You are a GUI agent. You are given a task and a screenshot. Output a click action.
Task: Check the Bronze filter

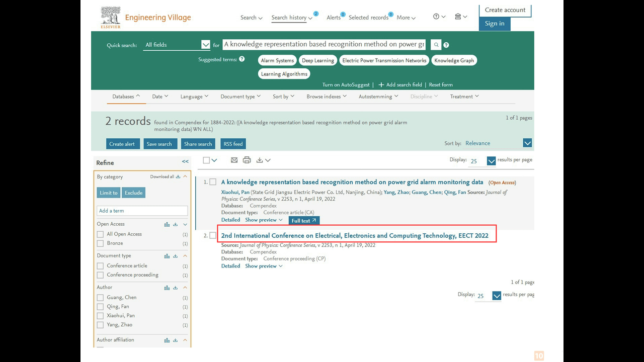[x=100, y=243]
